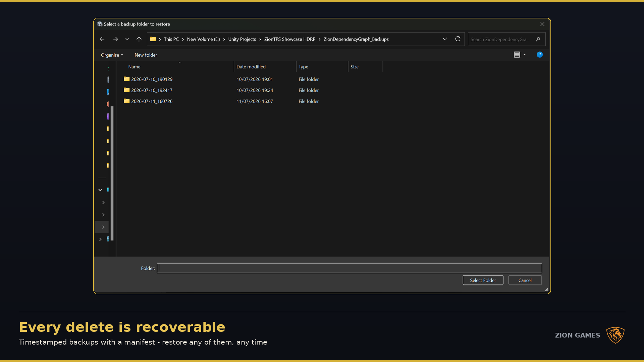Click folder icon of 2026-07-10_190129

tap(126, 79)
